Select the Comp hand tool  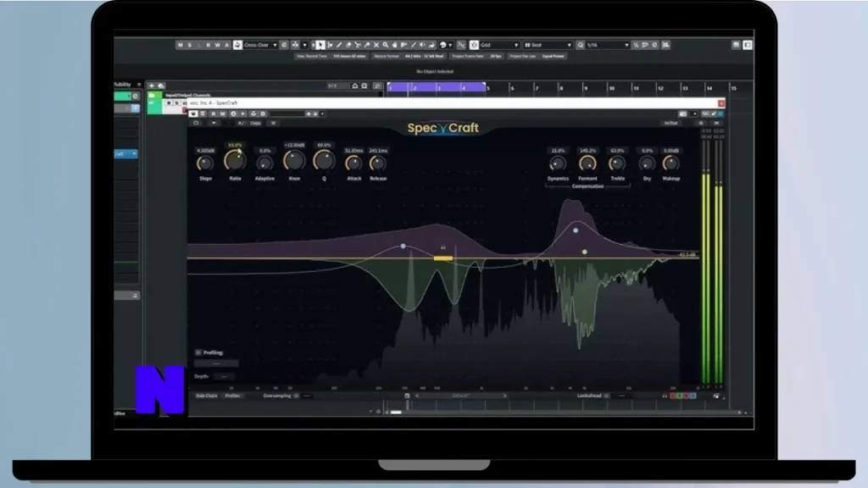click(x=395, y=45)
